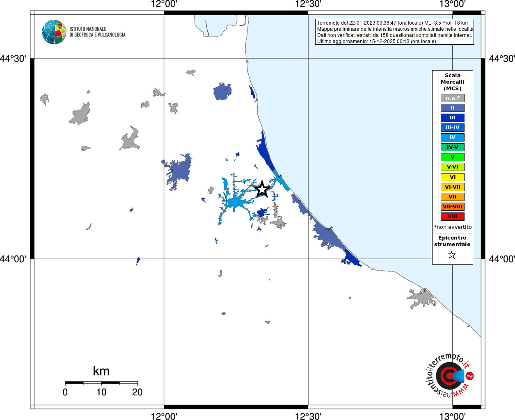Image resolution: width=515 pixels, height=420 pixels.
Task: Select the intensity VIII red swatch
Action: click(x=453, y=217)
